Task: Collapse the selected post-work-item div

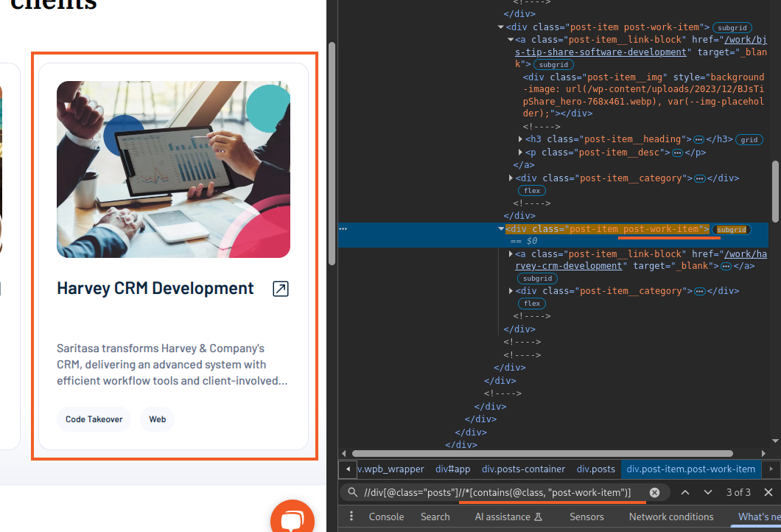Action: point(501,229)
